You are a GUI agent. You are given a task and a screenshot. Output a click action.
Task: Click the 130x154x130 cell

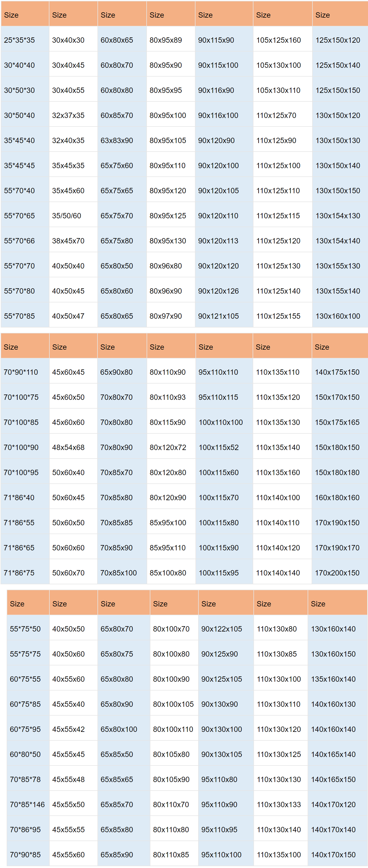[338, 216]
